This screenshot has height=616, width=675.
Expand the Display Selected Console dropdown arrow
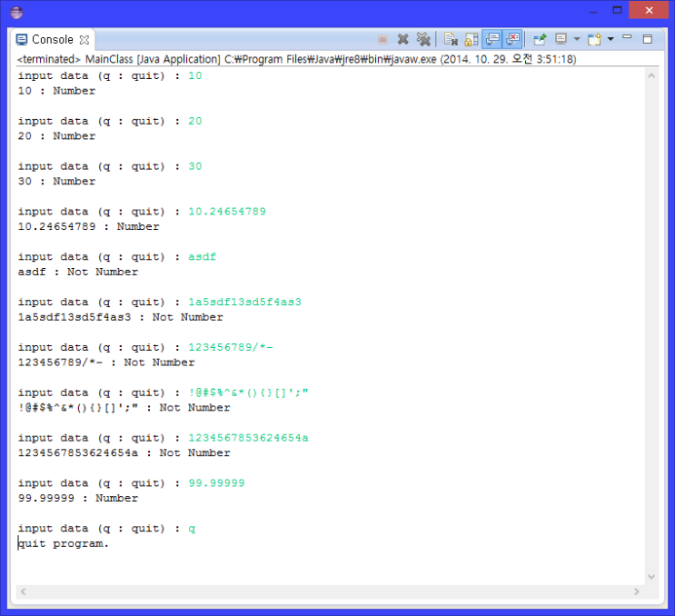(x=576, y=39)
